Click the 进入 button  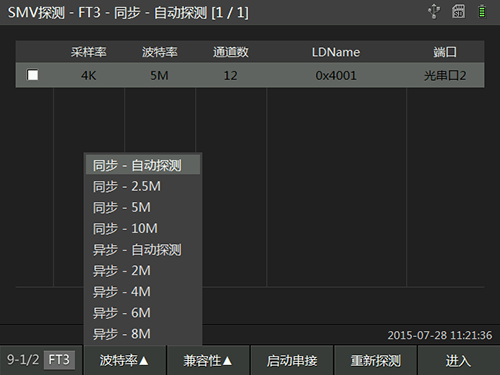click(459, 360)
